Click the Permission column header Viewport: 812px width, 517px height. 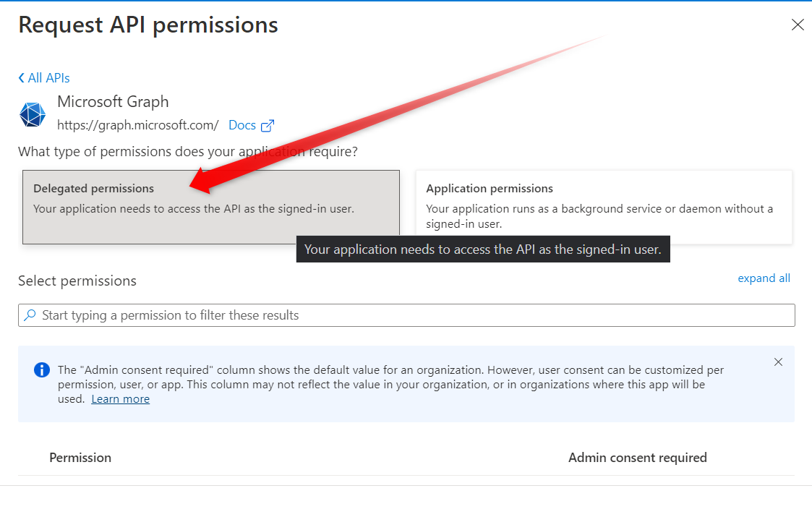(x=80, y=458)
